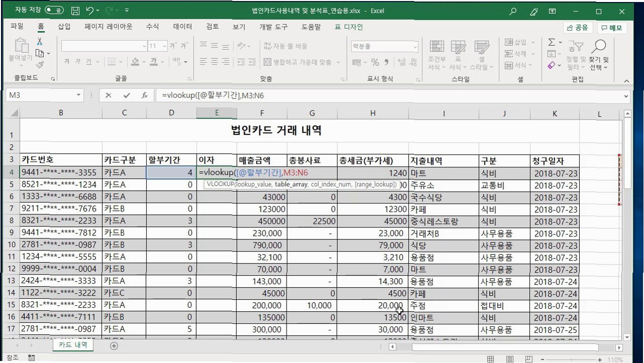
Task: Click the search magnifier in title bar
Action: tap(513, 11)
